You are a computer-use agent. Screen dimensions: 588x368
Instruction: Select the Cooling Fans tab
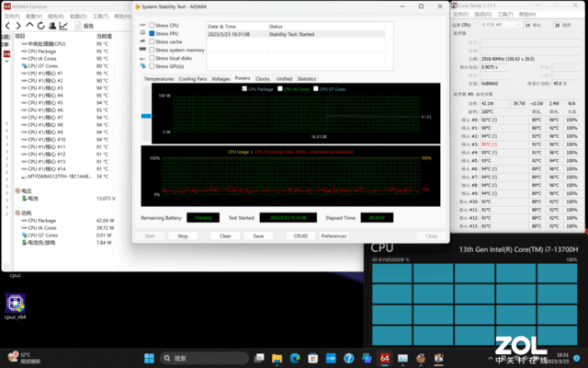coord(193,79)
